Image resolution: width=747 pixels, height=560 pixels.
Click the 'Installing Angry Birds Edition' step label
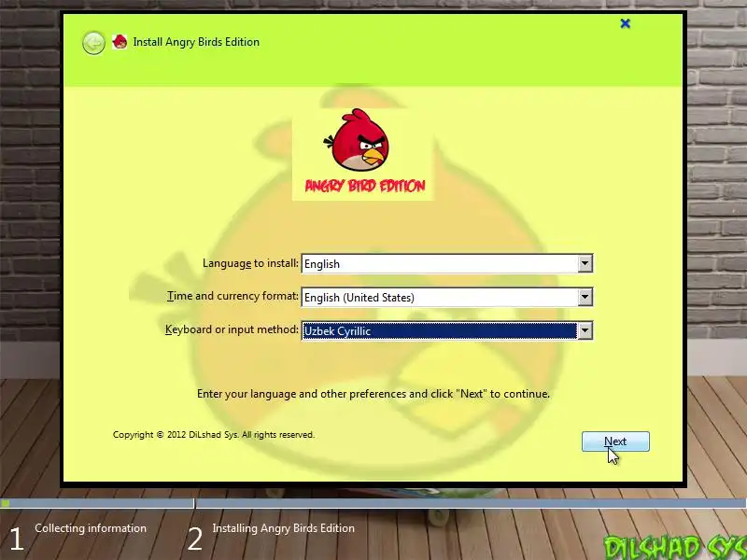[x=284, y=528]
